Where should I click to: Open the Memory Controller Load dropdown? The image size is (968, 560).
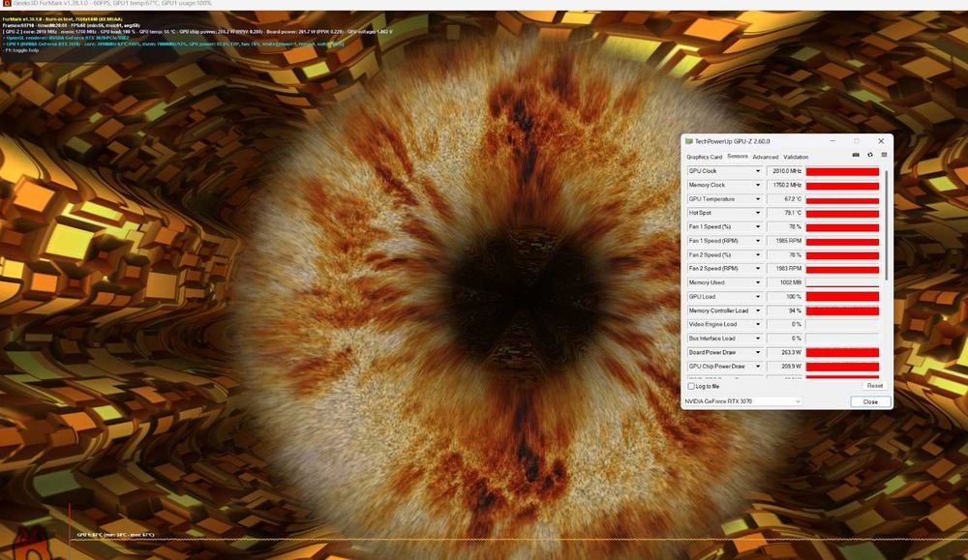click(758, 310)
